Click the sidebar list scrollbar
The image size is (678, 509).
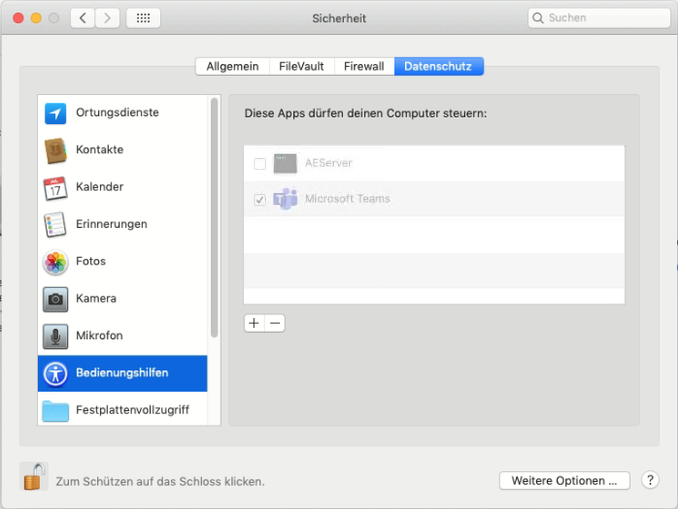[x=214, y=218]
